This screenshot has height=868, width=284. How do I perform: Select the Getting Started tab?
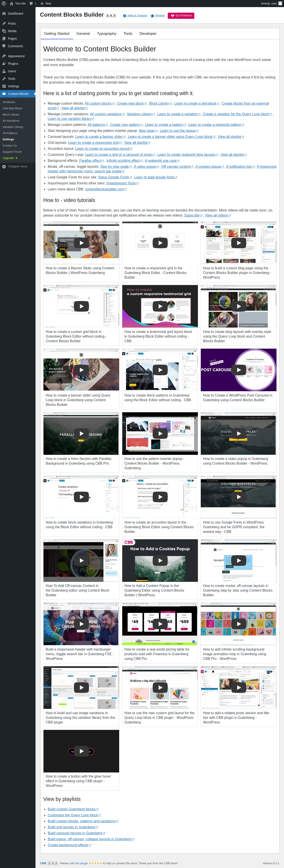click(57, 34)
